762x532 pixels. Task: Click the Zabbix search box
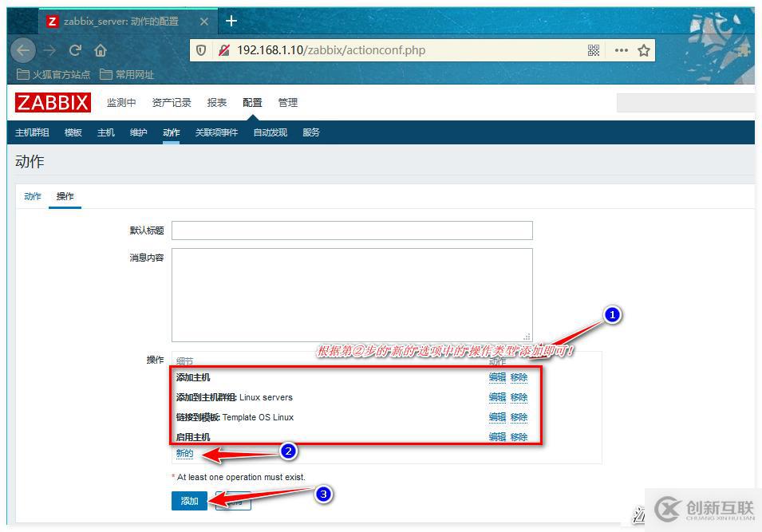(x=685, y=103)
